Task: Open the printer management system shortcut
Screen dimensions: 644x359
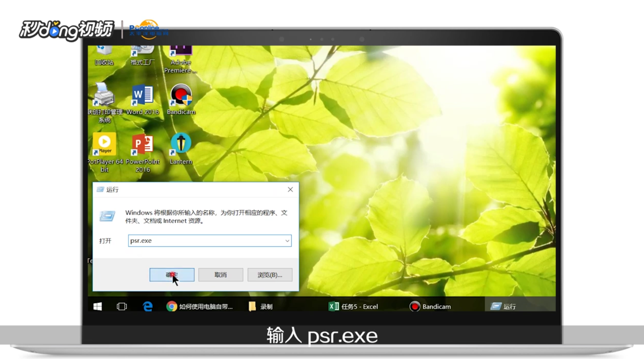Action: pos(105,103)
